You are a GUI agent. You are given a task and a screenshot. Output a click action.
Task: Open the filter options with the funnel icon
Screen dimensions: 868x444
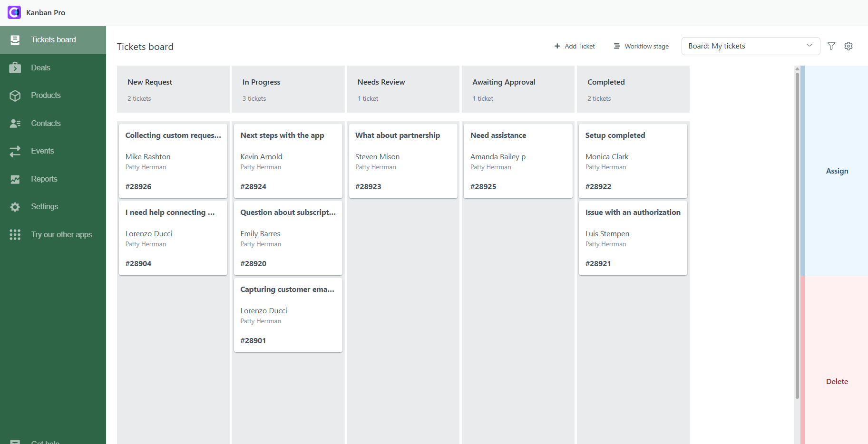click(831, 46)
